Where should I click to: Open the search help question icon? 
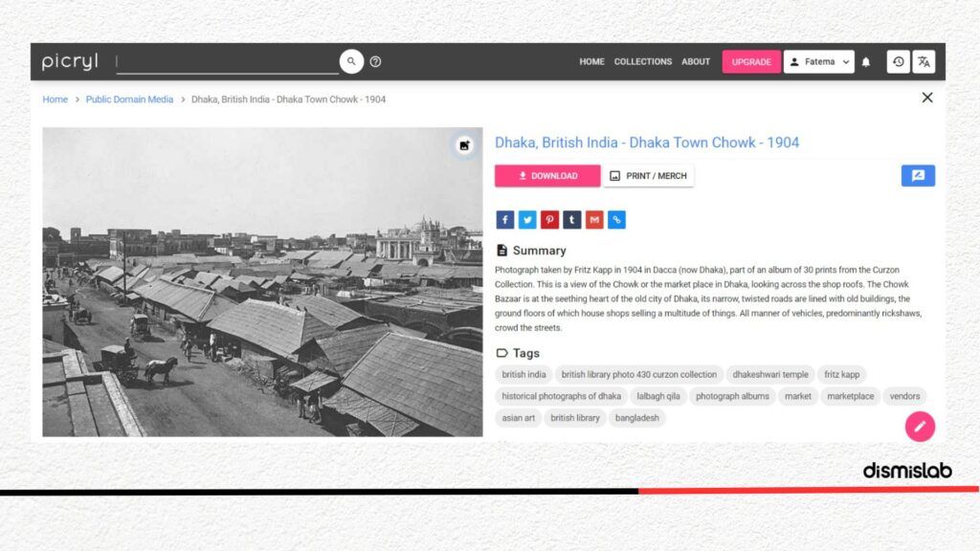pyautogui.click(x=375, y=61)
